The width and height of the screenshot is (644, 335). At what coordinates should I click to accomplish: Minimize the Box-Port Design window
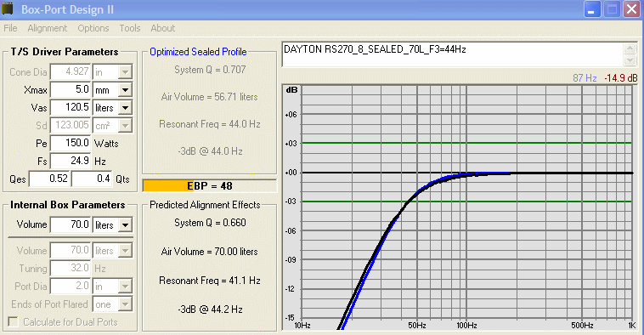pos(592,9)
